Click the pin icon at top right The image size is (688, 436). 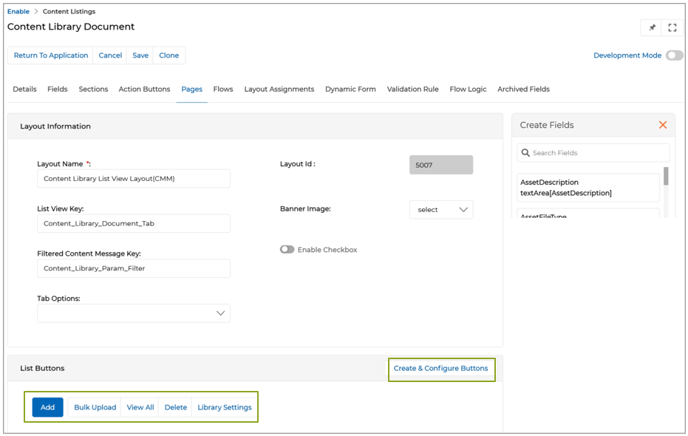coord(653,28)
